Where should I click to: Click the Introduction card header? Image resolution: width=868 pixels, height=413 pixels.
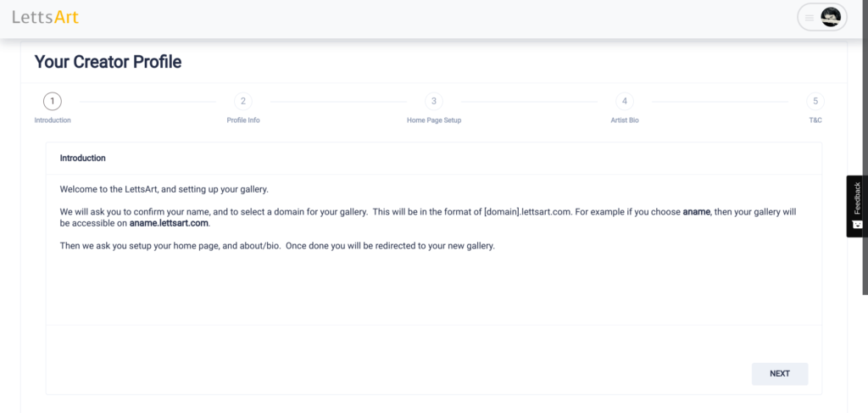pos(433,159)
